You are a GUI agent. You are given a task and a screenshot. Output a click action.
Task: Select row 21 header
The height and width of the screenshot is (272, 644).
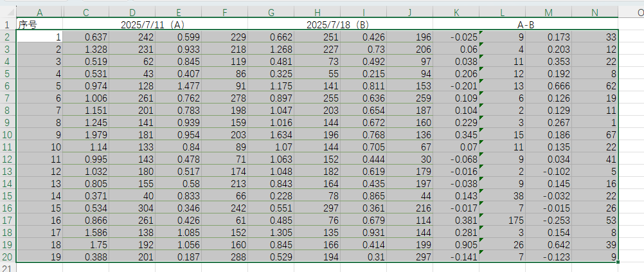8,267
